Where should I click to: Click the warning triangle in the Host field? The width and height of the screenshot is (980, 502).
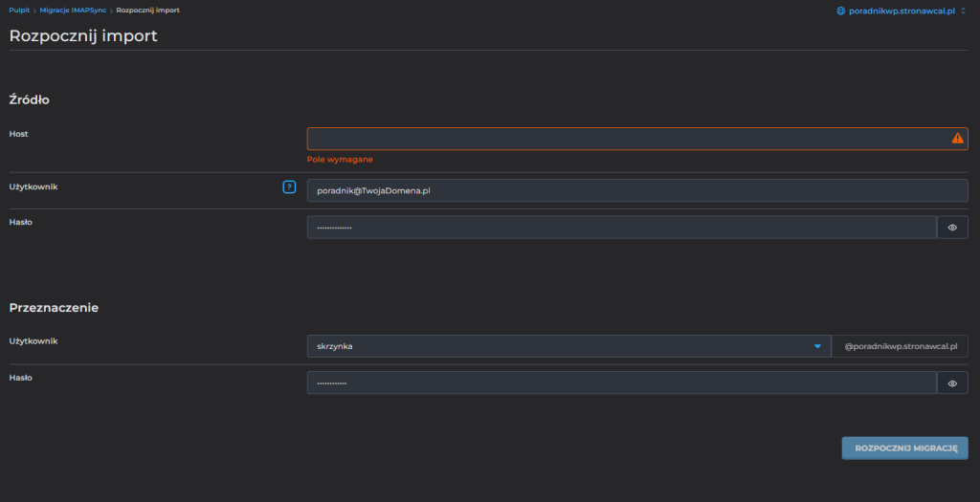click(x=957, y=139)
